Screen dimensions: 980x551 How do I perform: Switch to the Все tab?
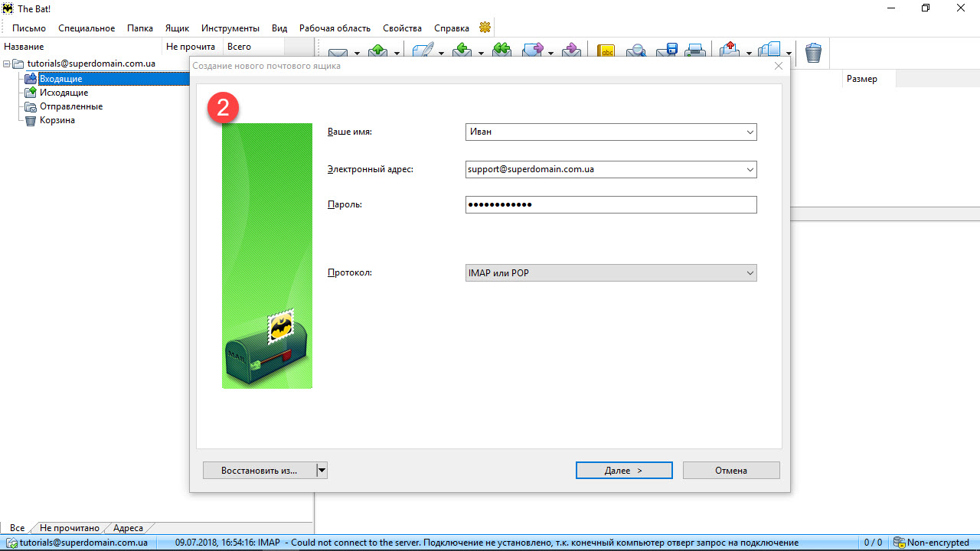pyautogui.click(x=17, y=528)
